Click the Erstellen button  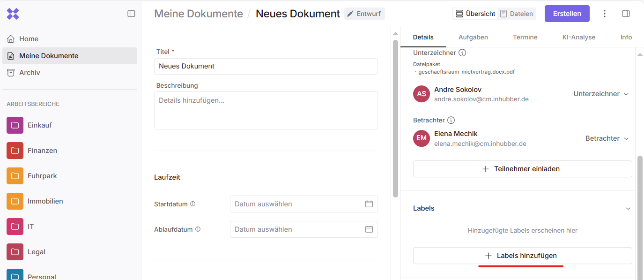(x=567, y=14)
